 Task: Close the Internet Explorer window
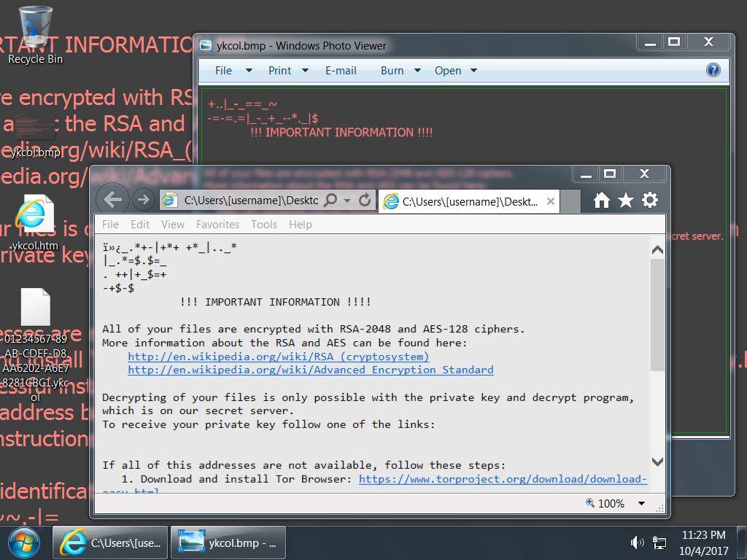pyautogui.click(x=644, y=174)
